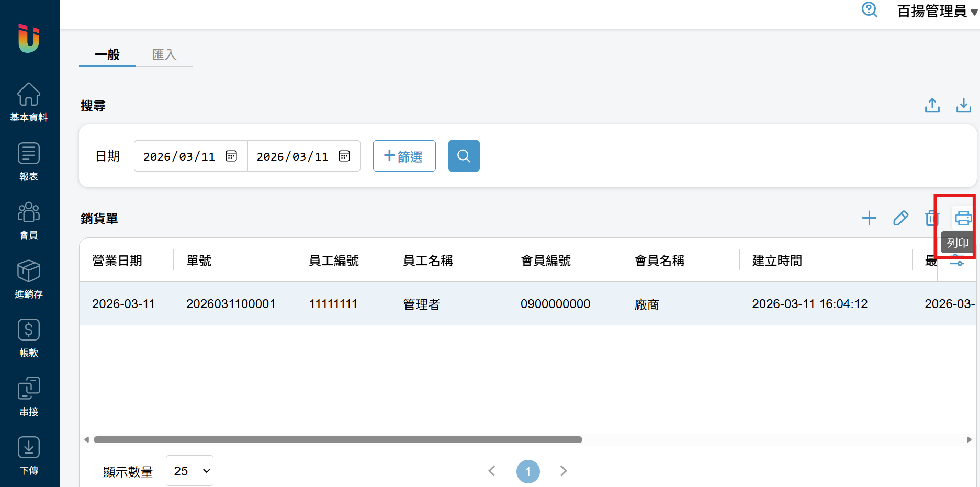Open 進銷存 in the sidebar
The height and width of the screenshot is (487, 980).
point(29,279)
